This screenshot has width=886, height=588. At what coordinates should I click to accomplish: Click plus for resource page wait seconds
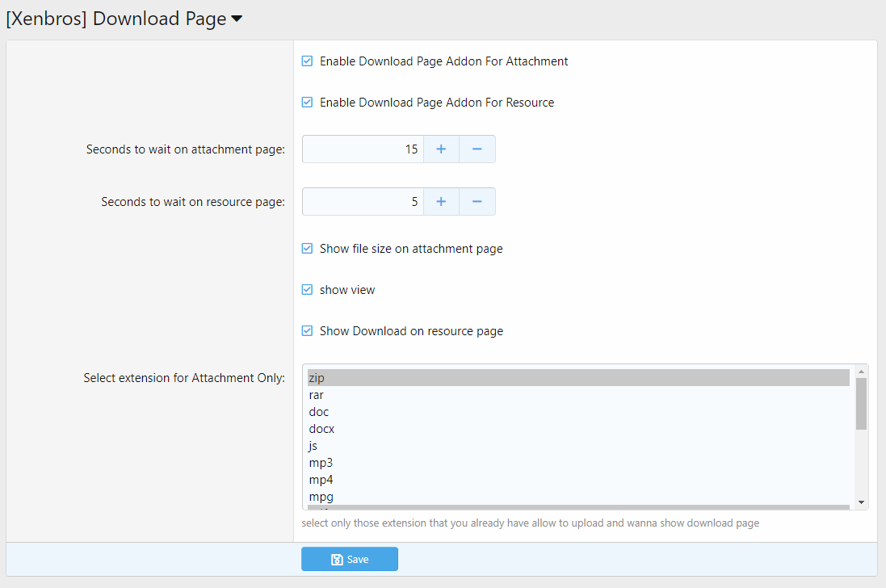tap(441, 202)
